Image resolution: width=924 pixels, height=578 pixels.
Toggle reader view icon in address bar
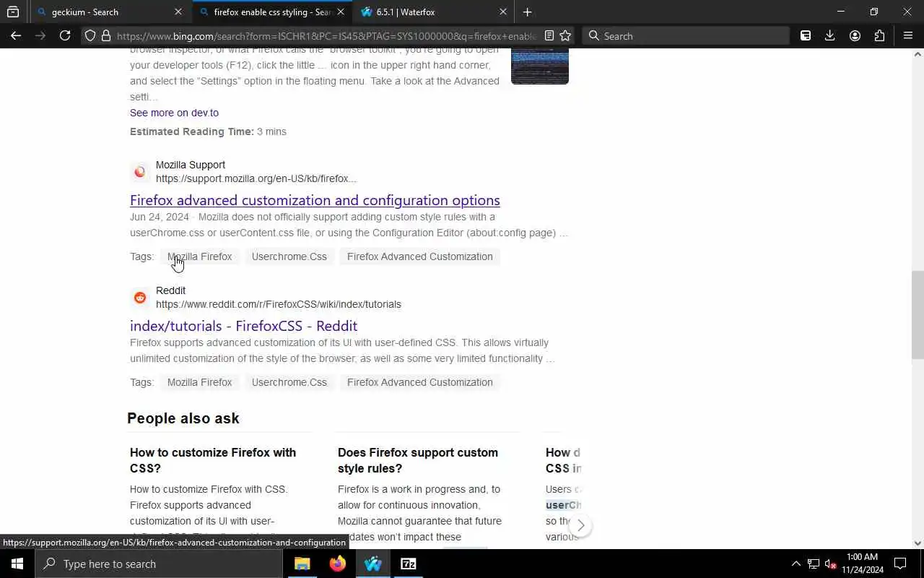click(549, 35)
